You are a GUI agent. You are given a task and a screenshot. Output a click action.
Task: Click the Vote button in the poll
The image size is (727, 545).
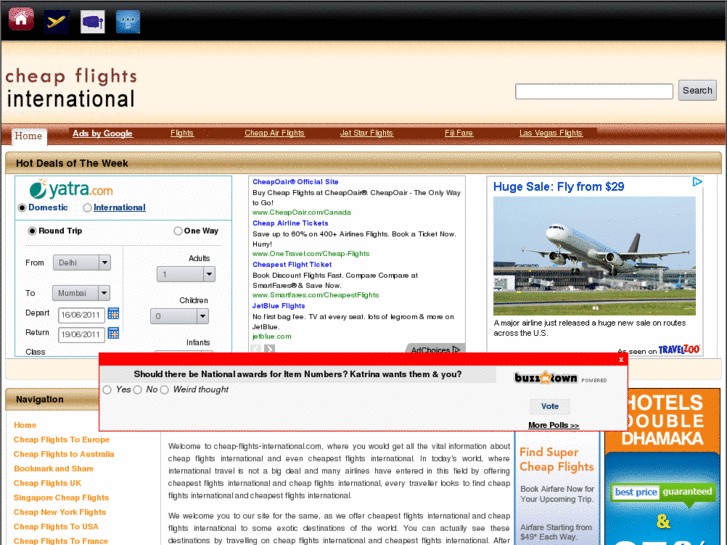tap(550, 406)
